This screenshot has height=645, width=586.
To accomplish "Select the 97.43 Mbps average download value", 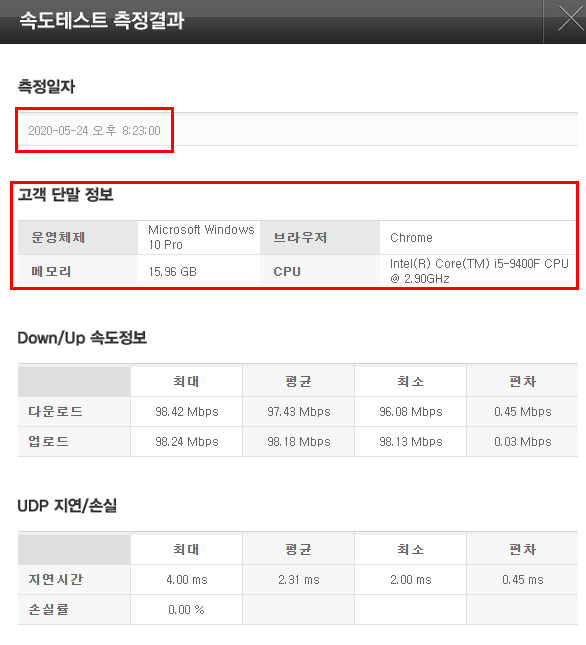I will [x=299, y=412].
